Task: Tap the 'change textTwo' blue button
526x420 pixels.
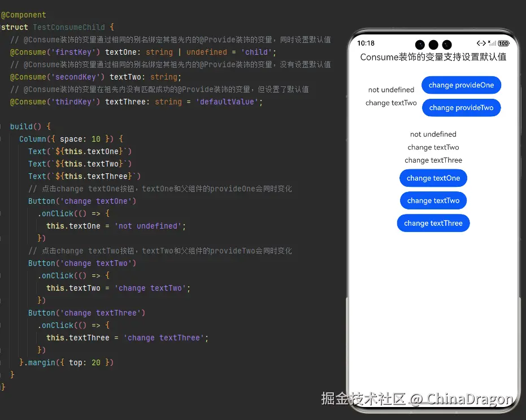Action: click(433, 200)
